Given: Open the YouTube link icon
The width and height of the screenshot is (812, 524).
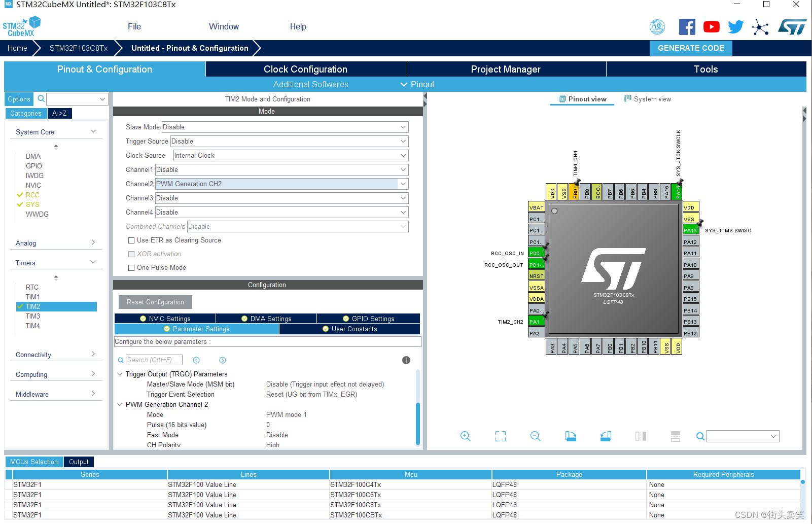Looking at the screenshot, I should (711, 27).
